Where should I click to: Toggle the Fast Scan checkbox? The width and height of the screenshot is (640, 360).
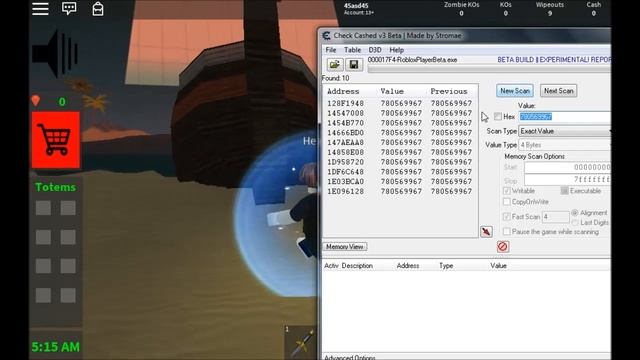[x=507, y=216]
